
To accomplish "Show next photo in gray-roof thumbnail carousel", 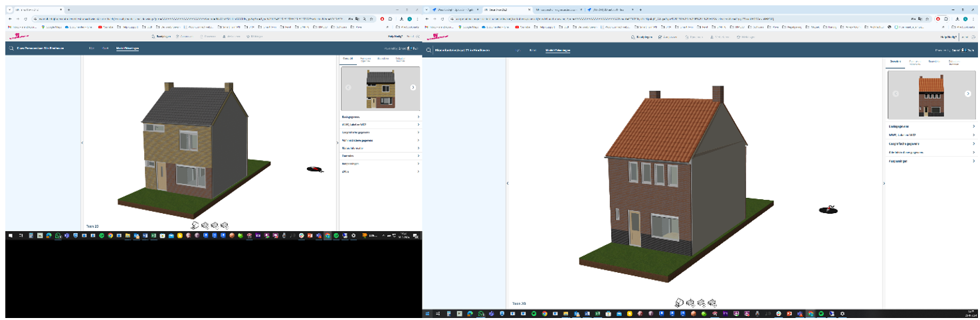I will (413, 87).
